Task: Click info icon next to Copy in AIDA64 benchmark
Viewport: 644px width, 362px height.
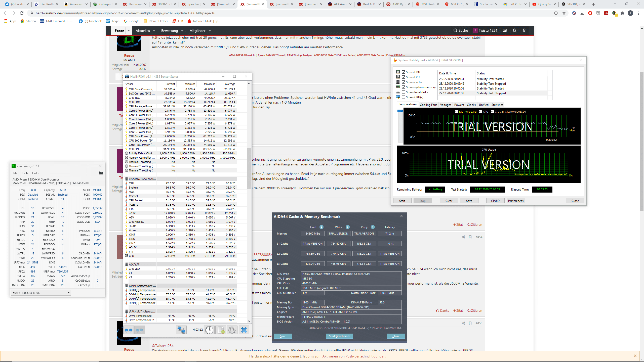Action: 373,227
